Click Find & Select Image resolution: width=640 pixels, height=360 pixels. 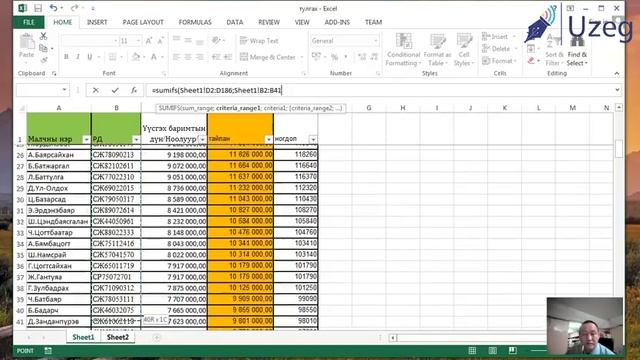point(577,51)
